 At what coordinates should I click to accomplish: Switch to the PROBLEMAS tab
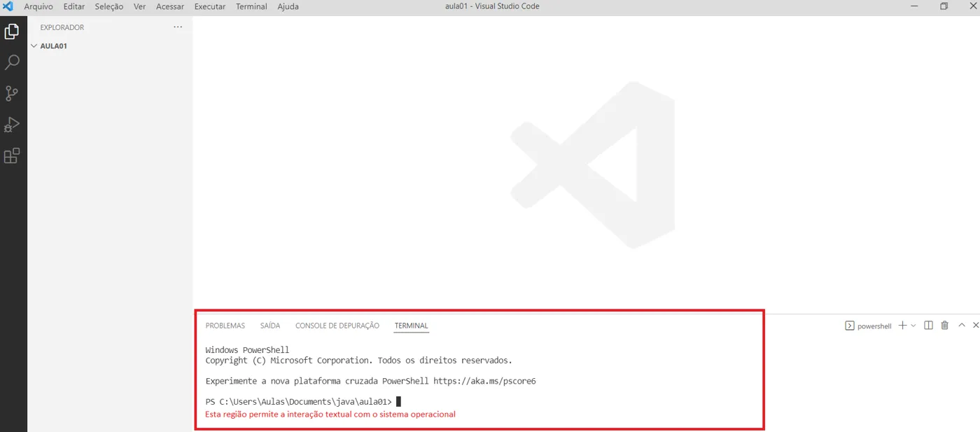click(225, 326)
